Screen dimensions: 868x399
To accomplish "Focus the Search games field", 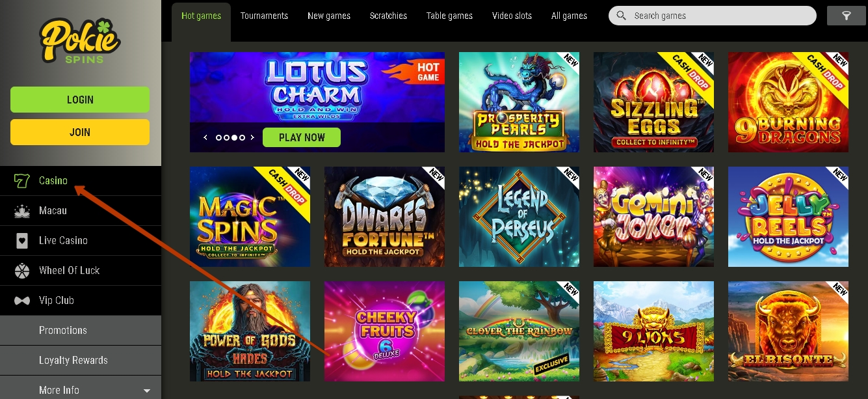I will pos(712,16).
